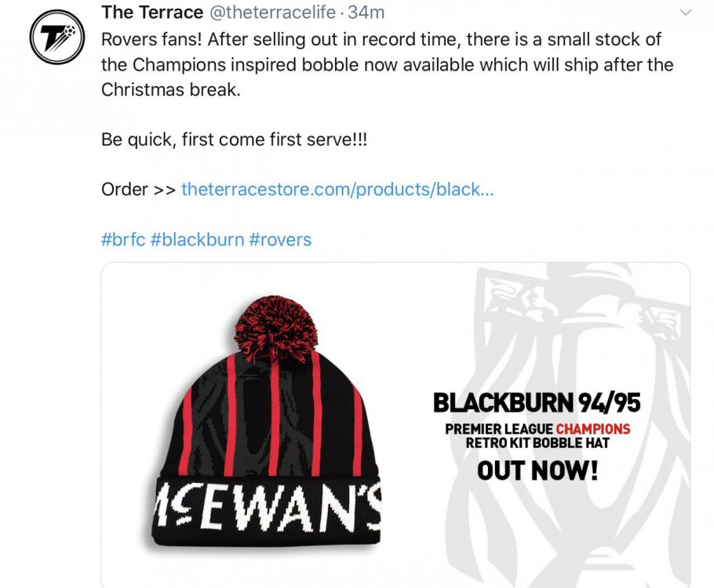Image resolution: width=714 pixels, height=588 pixels.
Task: Tap the #rovers hashtag
Action: click(x=280, y=239)
